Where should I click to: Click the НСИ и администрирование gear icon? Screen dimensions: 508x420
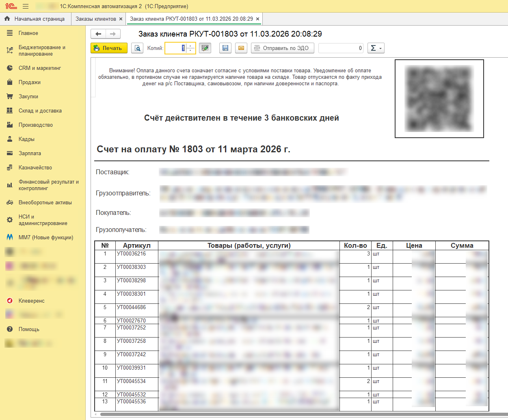click(x=10, y=220)
